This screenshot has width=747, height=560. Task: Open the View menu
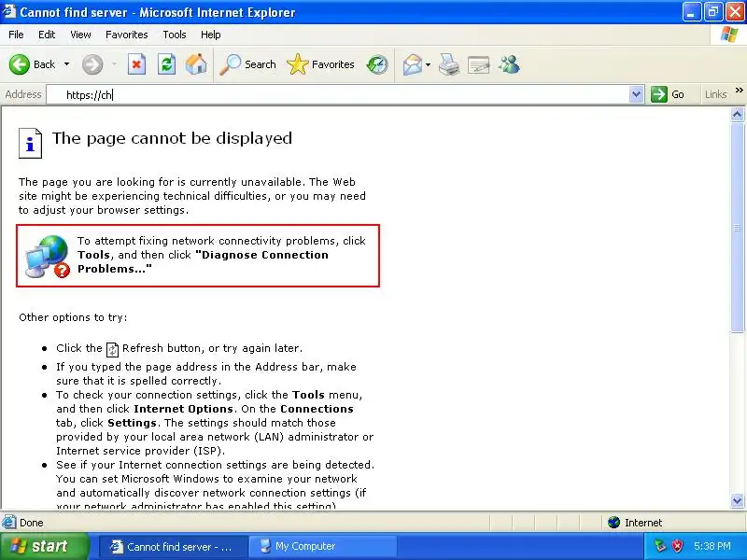(x=80, y=35)
